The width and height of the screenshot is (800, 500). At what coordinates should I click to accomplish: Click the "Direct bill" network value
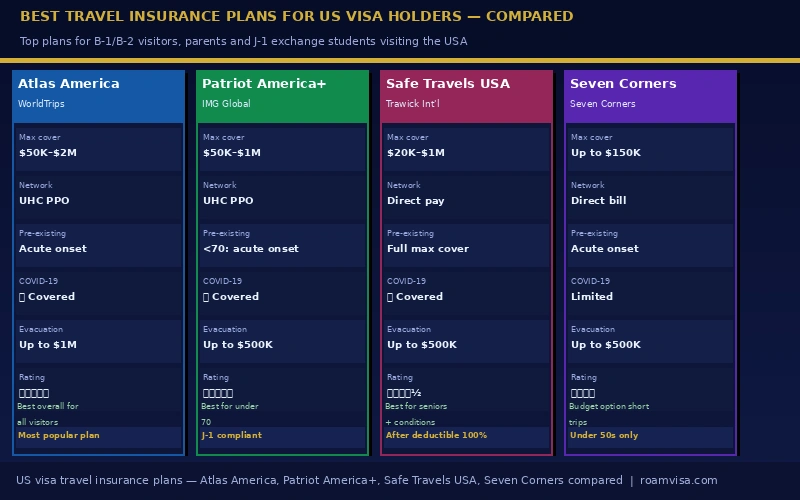click(598, 201)
